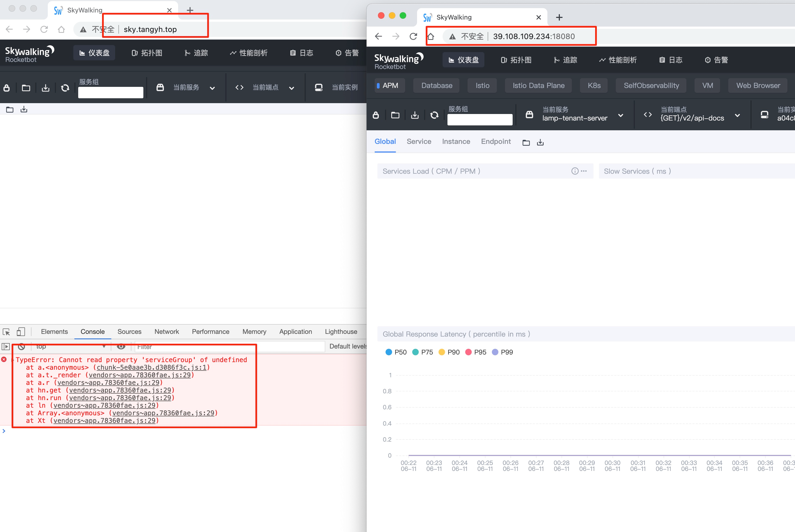
Task: Click the info icon on Services Load panel
Action: (575, 171)
